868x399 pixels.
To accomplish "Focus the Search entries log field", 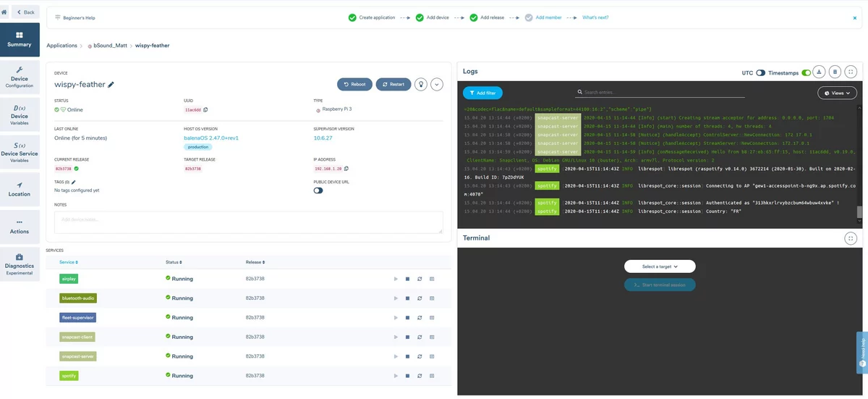I will click(660, 93).
